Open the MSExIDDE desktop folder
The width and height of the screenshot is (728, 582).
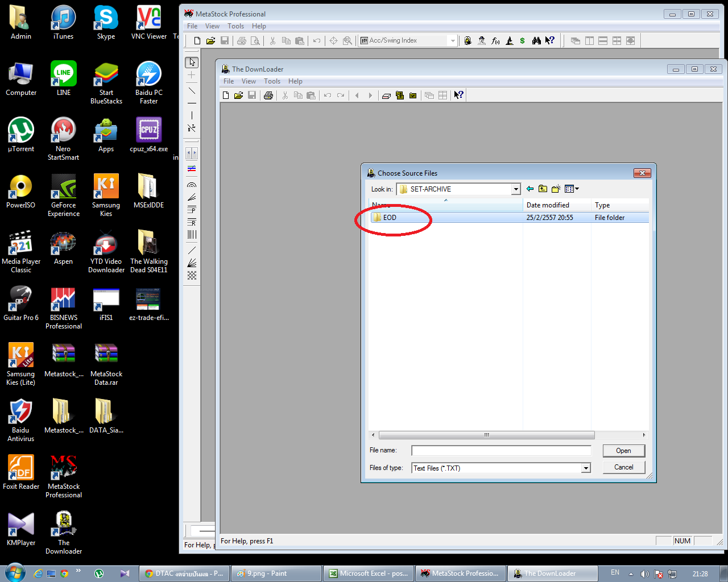[x=148, y=191]
